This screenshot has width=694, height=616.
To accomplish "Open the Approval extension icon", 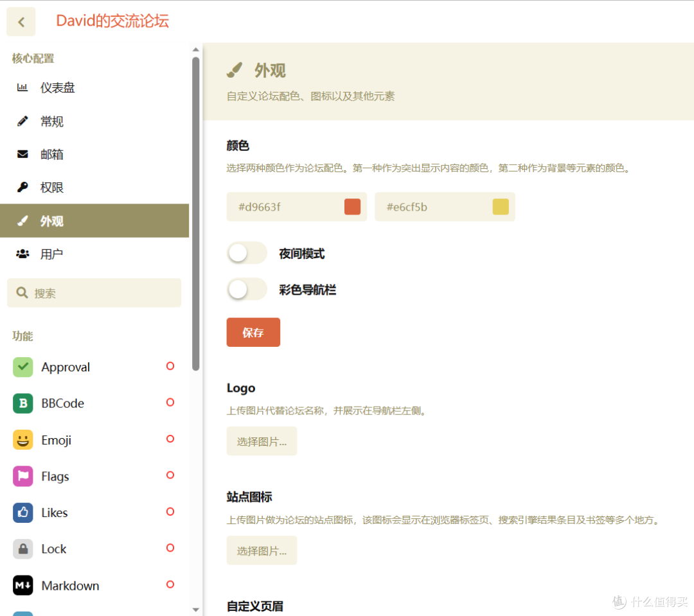I will click(23, 367).
